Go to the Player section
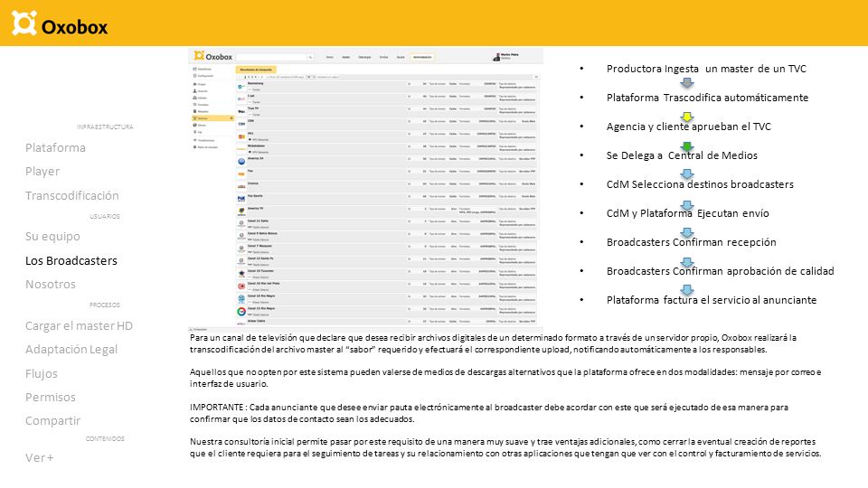 click(42, 172)
